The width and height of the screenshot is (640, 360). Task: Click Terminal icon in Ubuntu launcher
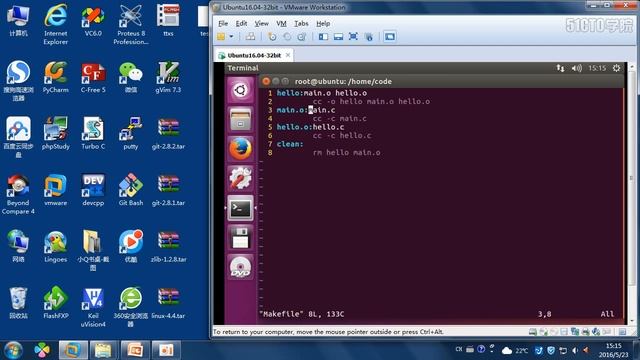[x=240, y=208]
